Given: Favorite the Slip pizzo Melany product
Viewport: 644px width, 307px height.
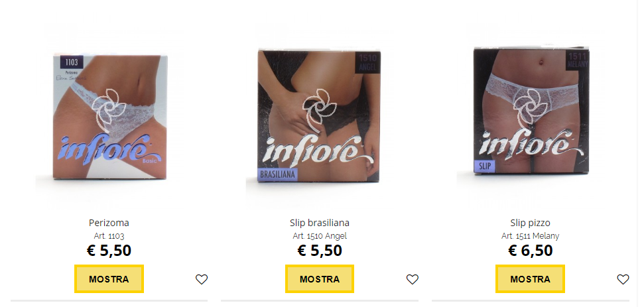Looking at the screenshot, I should pyautogui.click(x=623, y=280).
